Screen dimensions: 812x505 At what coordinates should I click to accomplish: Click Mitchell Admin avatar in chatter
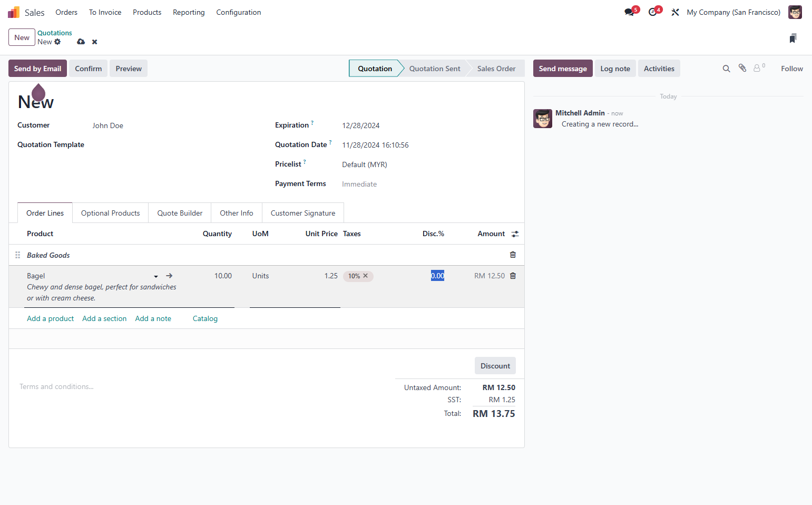pyautogui.click(x=543, y=119)
